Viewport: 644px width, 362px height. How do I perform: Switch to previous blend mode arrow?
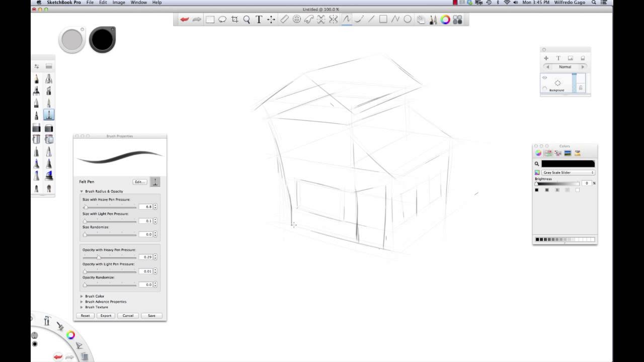(547, 67)
